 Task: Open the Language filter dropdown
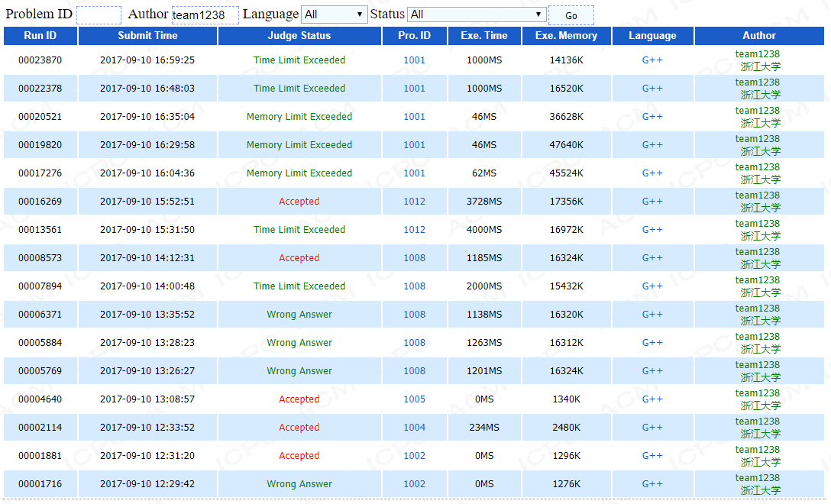335,15
